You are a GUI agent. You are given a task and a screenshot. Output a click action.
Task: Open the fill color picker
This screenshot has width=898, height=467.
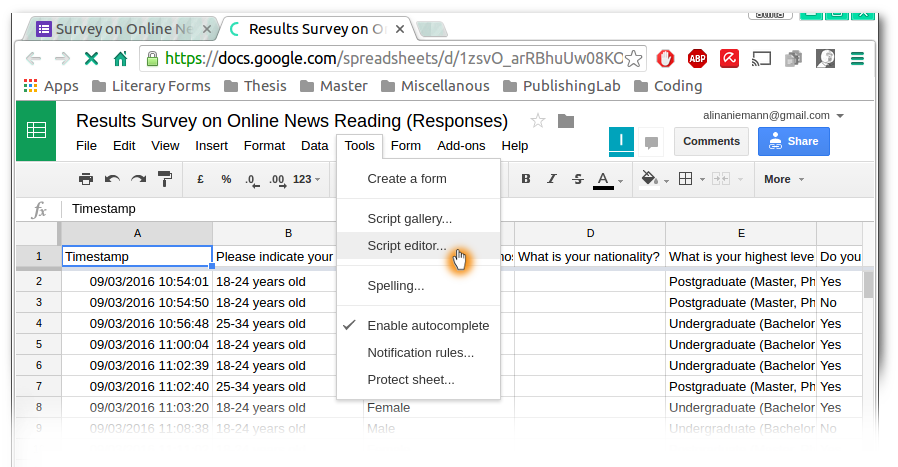[649, 179]
